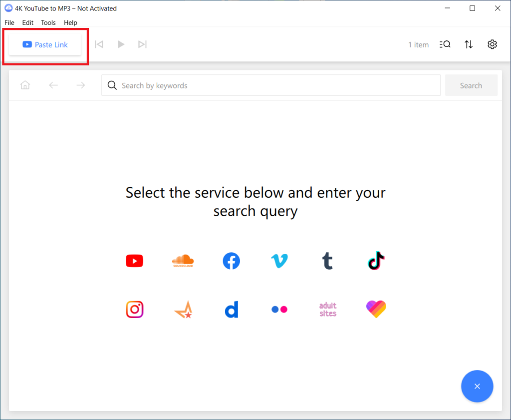The height and width of the screenshot is (420, 511).
Task: Click the Search button
Action: click(471, 85)
